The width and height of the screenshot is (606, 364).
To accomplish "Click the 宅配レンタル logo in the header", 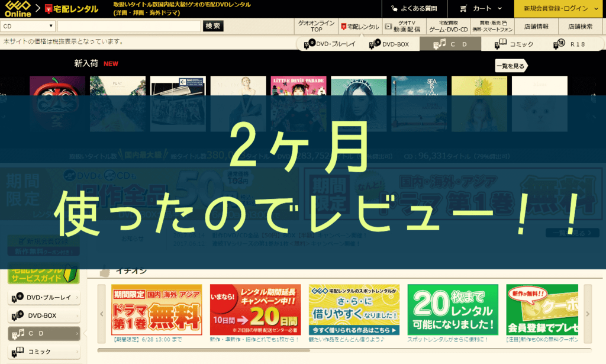I will pos(72,9).
